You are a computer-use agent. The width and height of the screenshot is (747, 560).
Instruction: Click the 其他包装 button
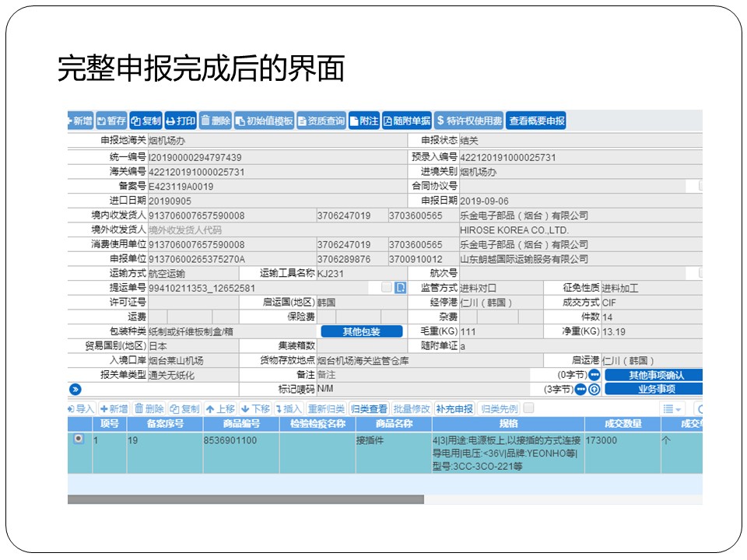pos(361,331)
